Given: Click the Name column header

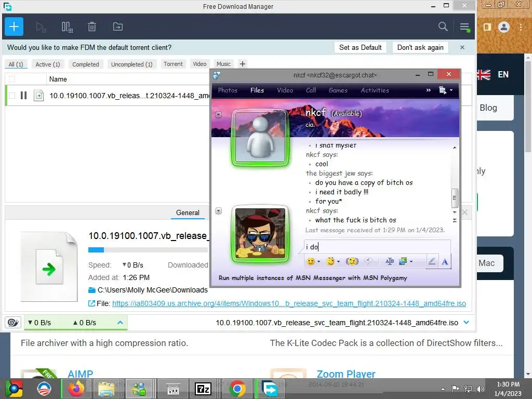Looking at the screenshot, I should pos(58,79).
